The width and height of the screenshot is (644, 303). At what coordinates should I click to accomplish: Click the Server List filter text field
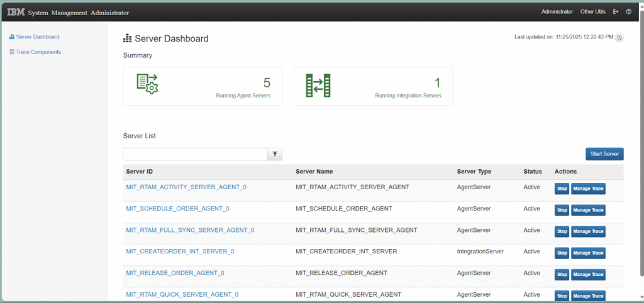tap(195, 154)
